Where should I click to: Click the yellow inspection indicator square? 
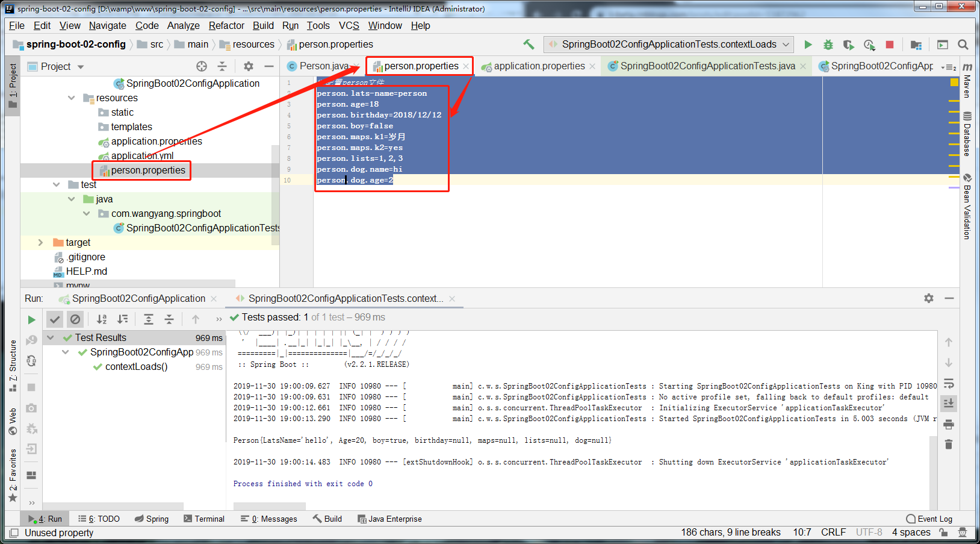954,82
